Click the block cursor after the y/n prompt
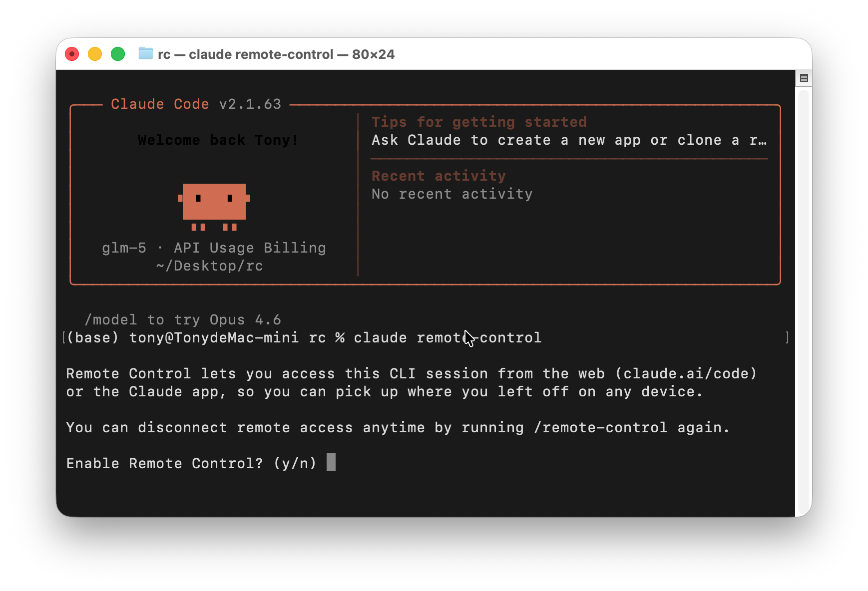The height and width of the screenshot is (591, 868). pyautogui.click(x=331, y=463)
